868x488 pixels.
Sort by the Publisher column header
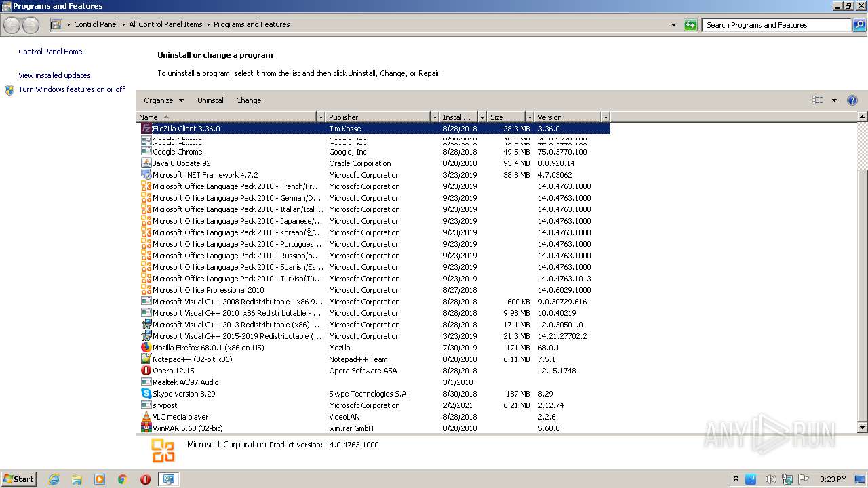pos(378,117)
